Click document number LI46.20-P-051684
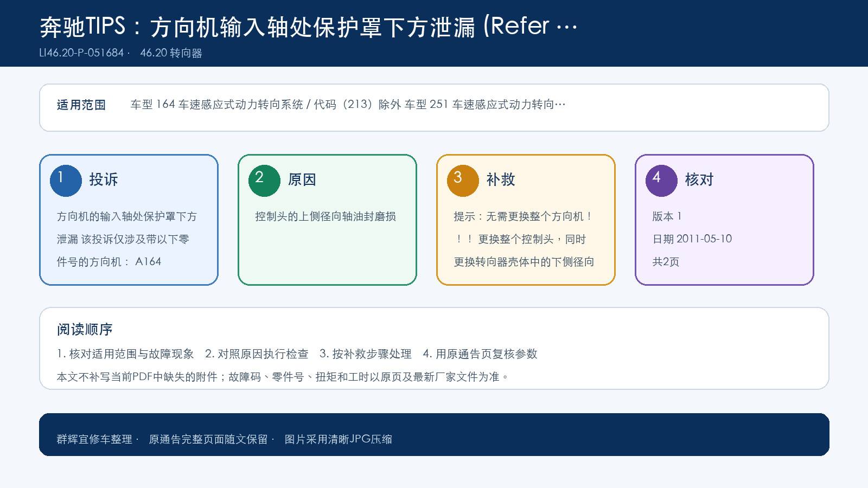The image size is (868, 488). pos(82,53)
